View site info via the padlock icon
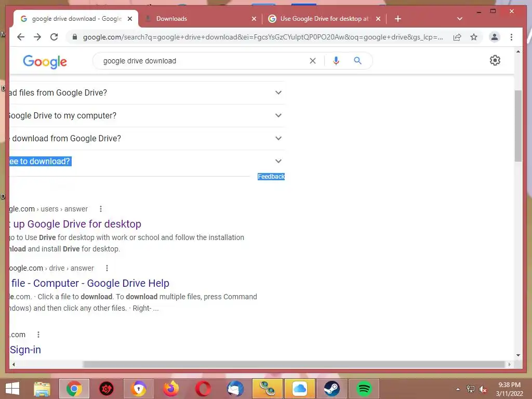Viewport: 532px width, 399px height. coord(75,37)
